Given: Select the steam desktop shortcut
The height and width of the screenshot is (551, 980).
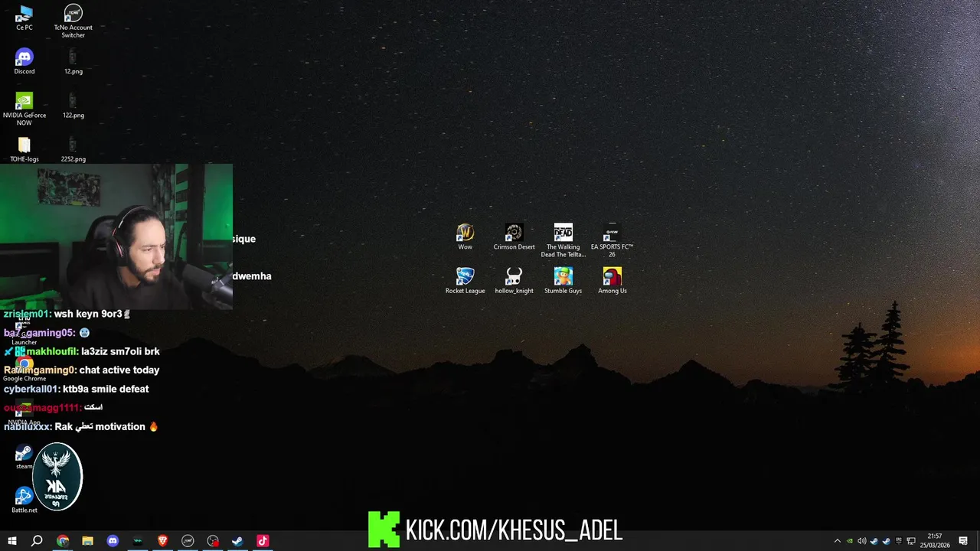Looking at the screenshot, I should (24, 457).
